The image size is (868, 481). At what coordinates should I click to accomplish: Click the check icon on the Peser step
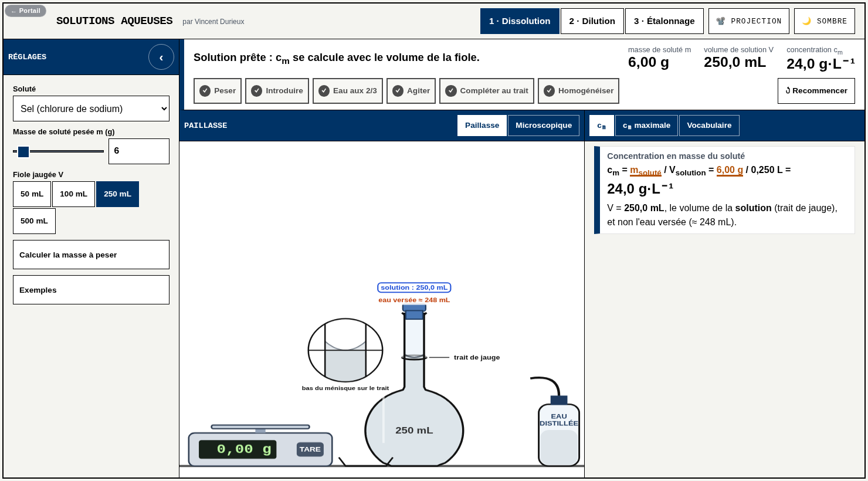pyautogui.click(x=205, y=91)
